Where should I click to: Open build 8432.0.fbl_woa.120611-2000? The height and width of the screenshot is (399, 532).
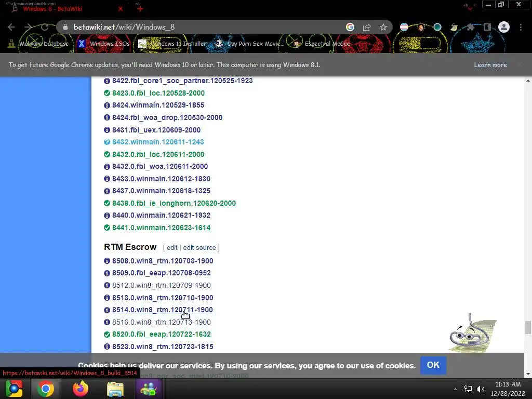pyautogui.click(x=160, y=166)
